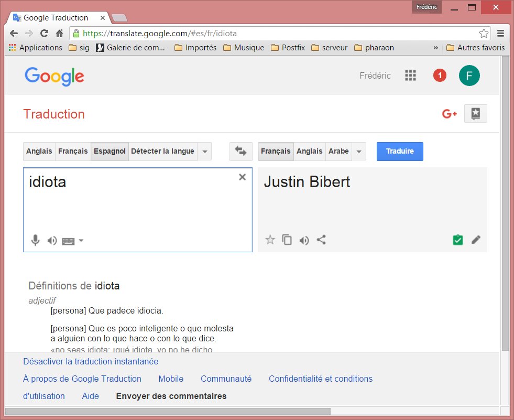Open the Applications shortcut in bookmarks bar
Image resolution: width=514 pixels, height=420 pixels.
click(x=36, y=48)
